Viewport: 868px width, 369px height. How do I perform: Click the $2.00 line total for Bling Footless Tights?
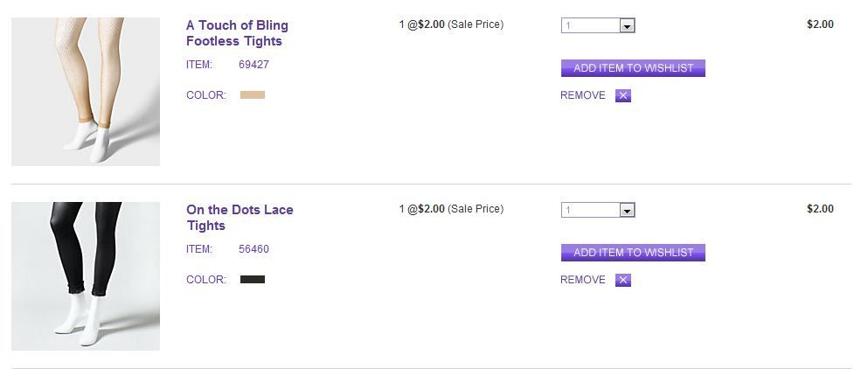coord(820,24)
